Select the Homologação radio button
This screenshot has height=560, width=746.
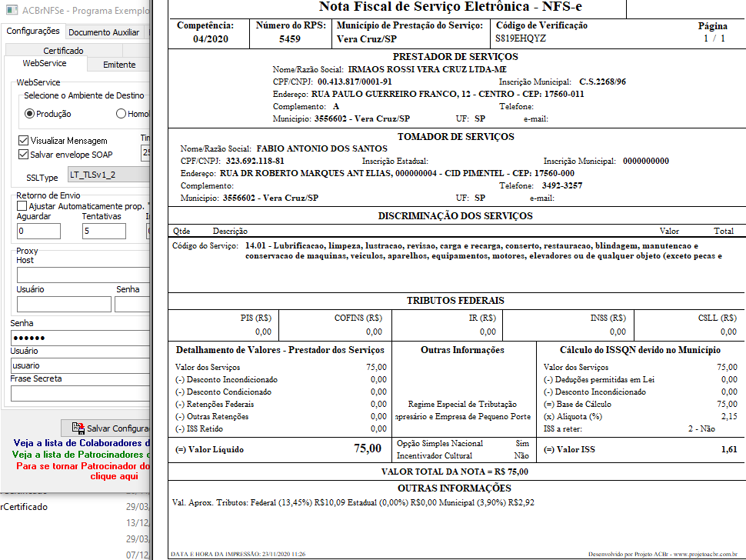(121, 114)
